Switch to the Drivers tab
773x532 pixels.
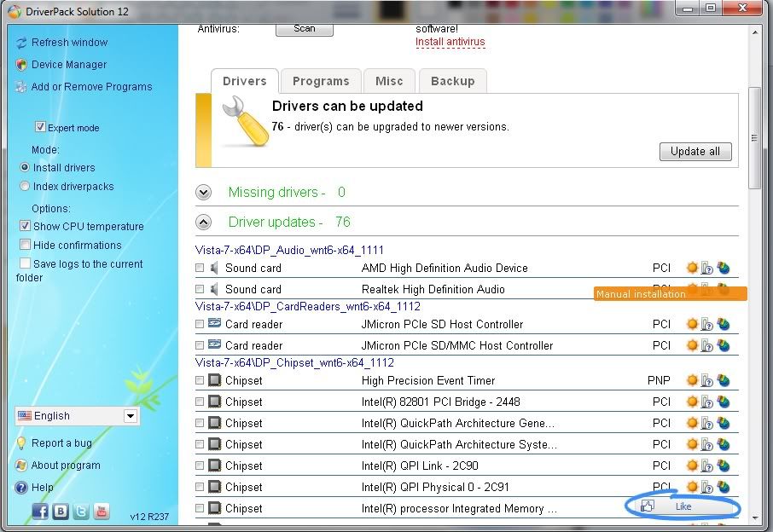245,81
